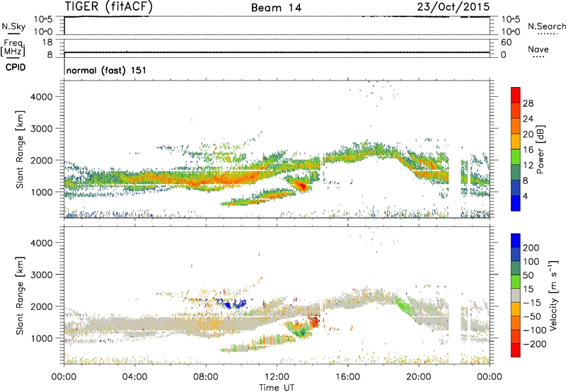This screenshot has height=392, width=566.
Task: Click the 'CPID' label
Action: 16,67
